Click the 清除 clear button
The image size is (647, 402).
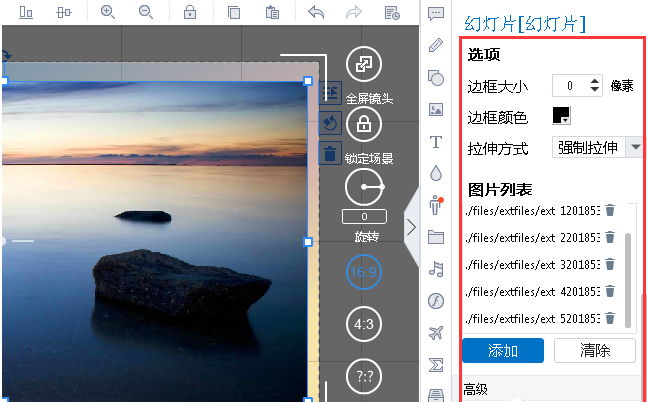(595, 351)
